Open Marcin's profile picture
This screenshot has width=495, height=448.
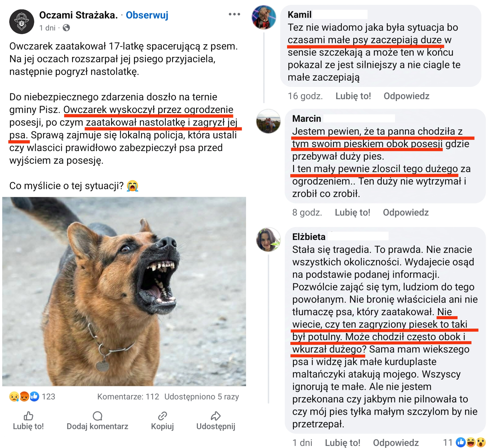268,121
